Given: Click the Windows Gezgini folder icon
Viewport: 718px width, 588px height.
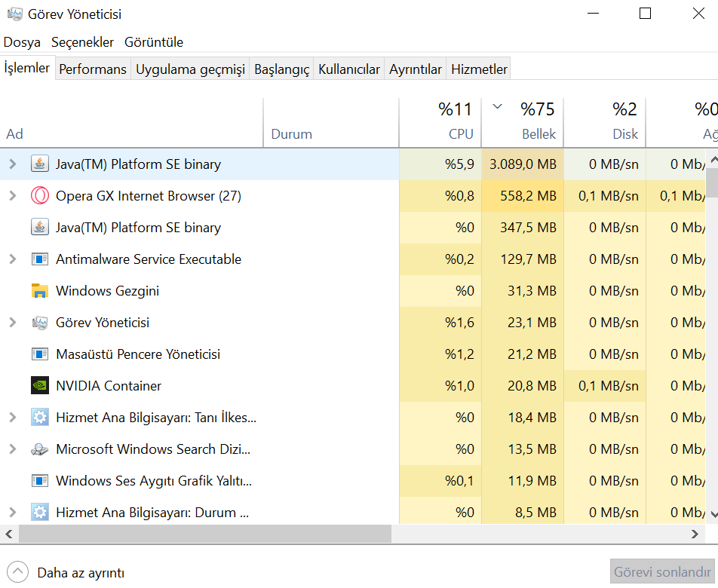Looking at the screenshot, I should (40, 290).
